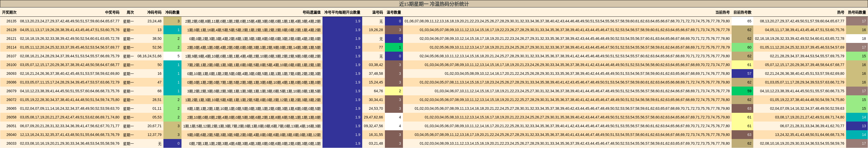
Task: Click warm numbers cell '09,32,47,56'
Action: pos(373,126)
